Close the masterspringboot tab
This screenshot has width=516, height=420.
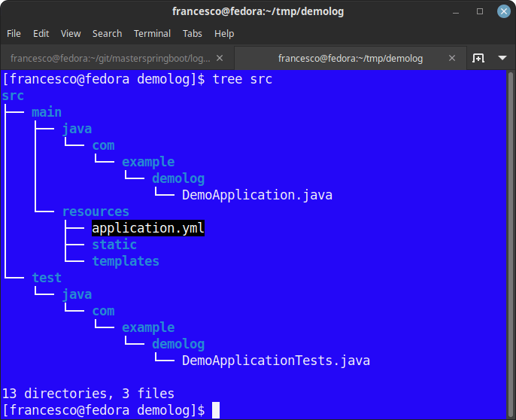click(x=220, y=58)
